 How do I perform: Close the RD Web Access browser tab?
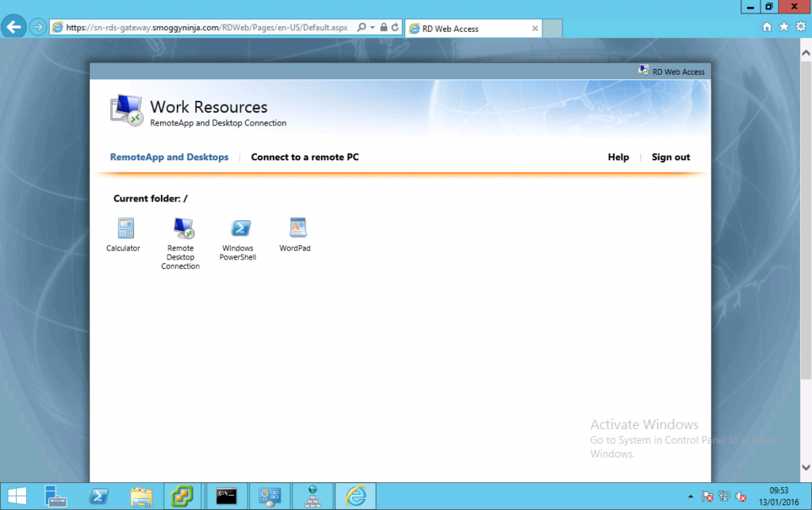point(535,29)
